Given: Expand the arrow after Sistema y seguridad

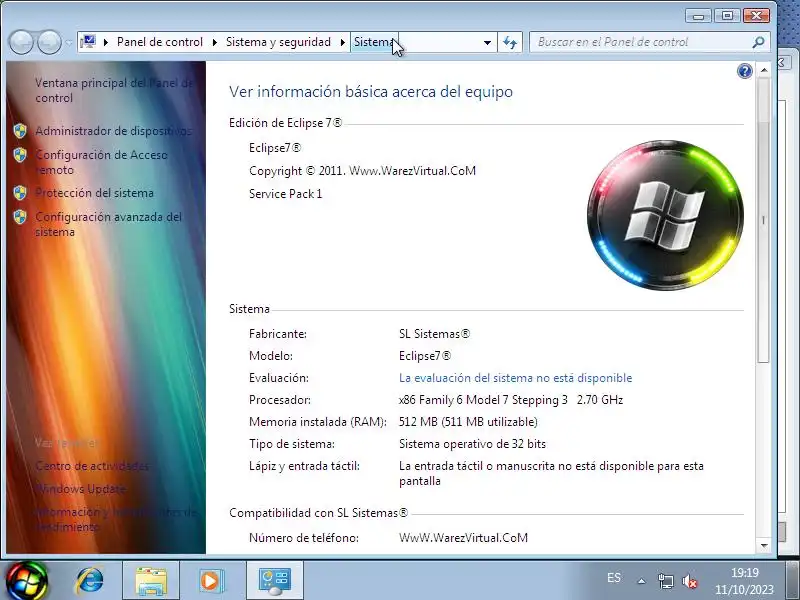Looking at the screenshot, I should click(343, 42).
